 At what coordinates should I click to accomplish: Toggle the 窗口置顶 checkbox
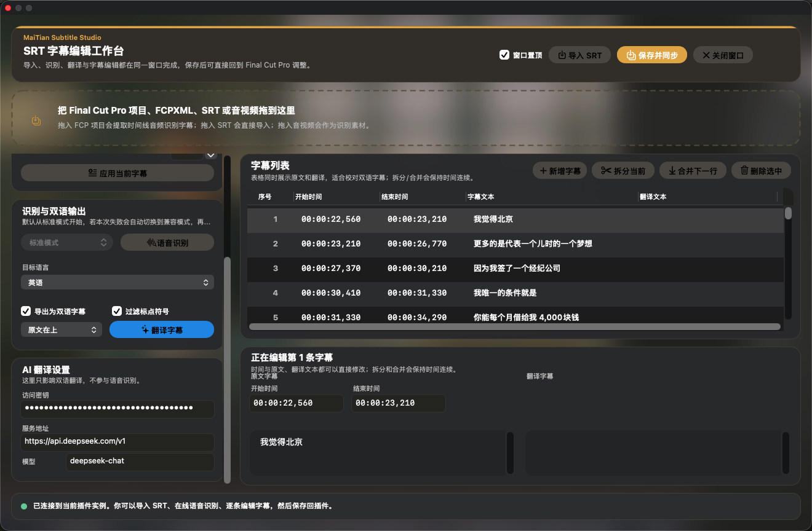[x=504, y=55]
